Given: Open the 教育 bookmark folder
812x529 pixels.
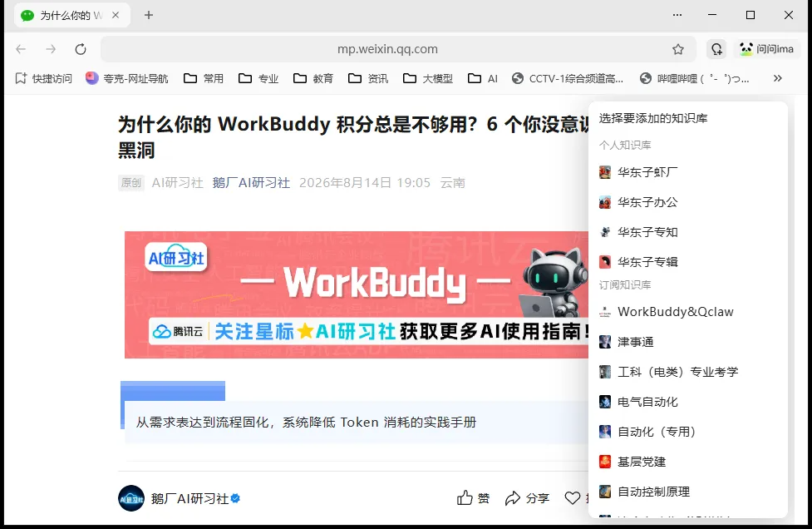Looking at the screenshot, I should (x=313, y=78).
